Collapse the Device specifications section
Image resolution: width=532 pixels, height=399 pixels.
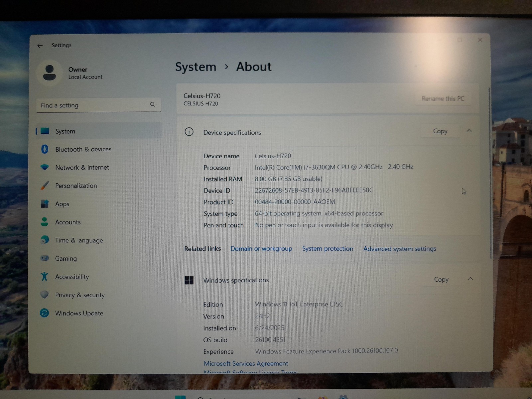pos(469,131)
